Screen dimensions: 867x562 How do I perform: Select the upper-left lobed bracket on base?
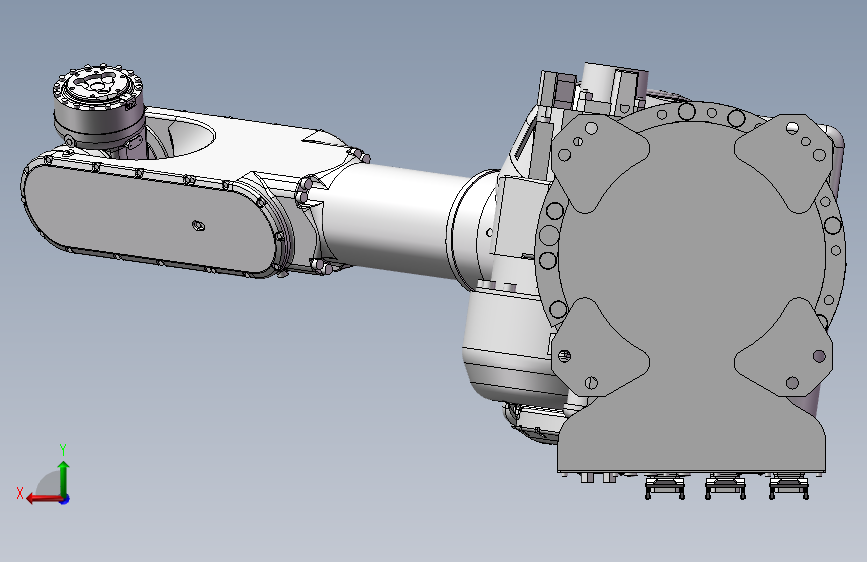pyautogui.click(x=600, y=162)
